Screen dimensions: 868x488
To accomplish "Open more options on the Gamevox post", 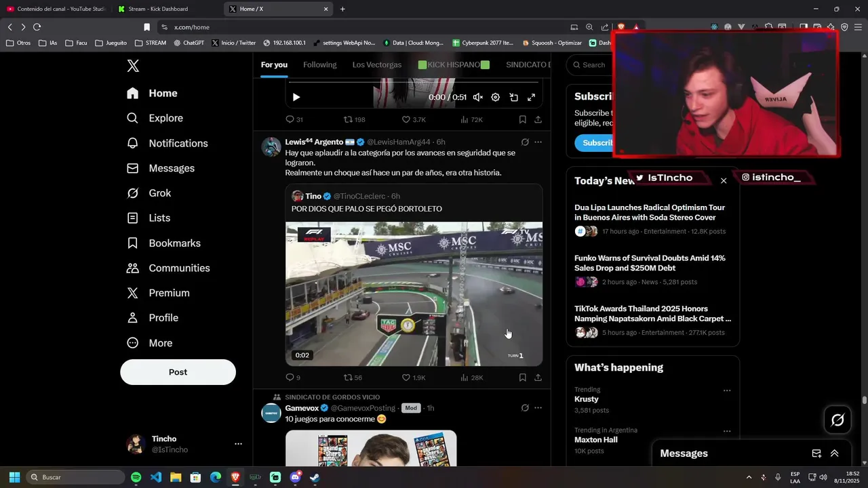I will (x=538, y=408).
